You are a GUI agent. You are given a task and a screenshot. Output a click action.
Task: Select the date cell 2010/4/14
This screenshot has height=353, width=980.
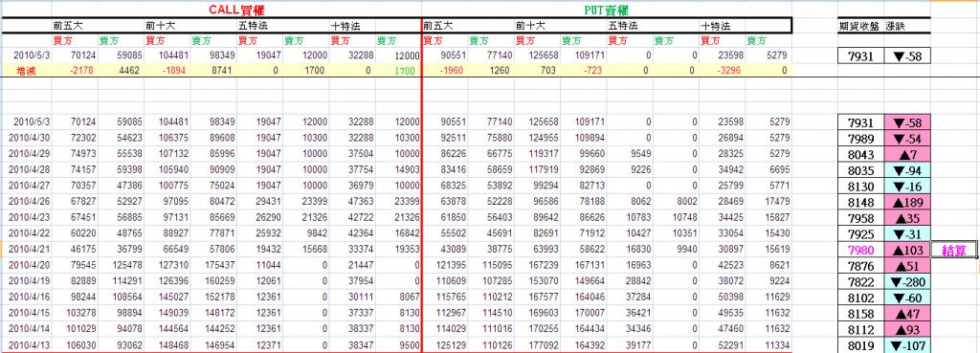[x=27, y=329]
